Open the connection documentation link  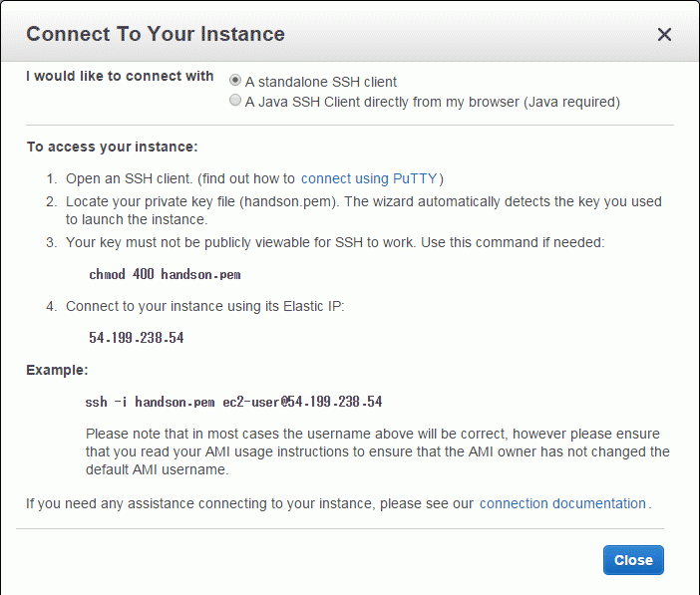pos(562,503)
